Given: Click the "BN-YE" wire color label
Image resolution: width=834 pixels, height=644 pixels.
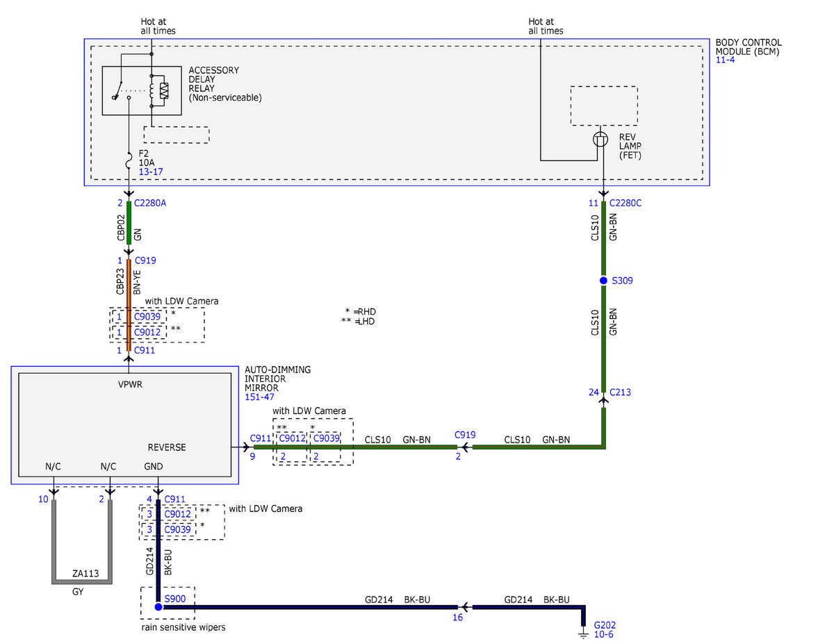Looking at the screenshot, I should 136,282.
